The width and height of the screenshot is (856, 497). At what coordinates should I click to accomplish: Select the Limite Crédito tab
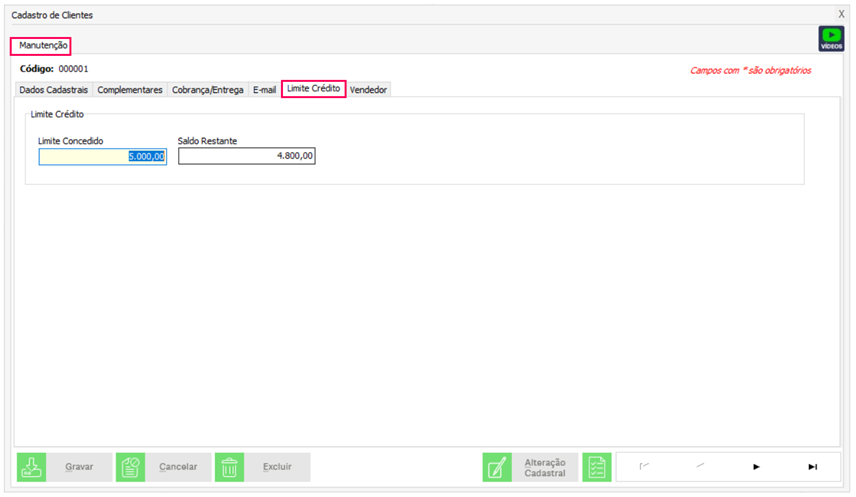[313, 89]
